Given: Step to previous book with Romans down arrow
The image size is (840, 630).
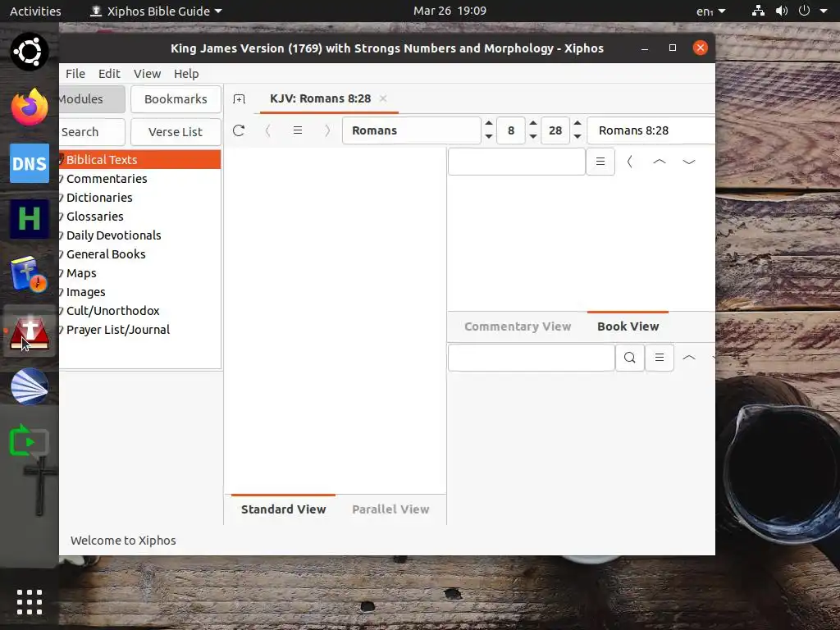Looking at the screenshot, I should [x=489, y=137].
